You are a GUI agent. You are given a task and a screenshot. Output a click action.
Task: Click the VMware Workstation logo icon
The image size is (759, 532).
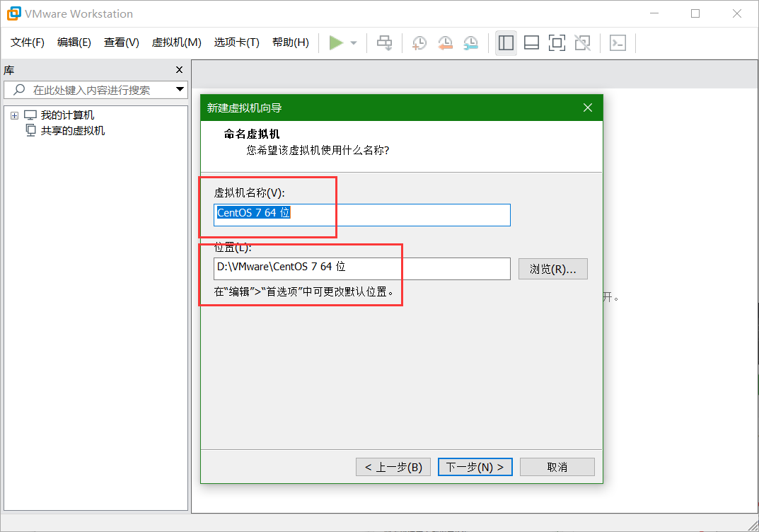(x=13, y=13)
